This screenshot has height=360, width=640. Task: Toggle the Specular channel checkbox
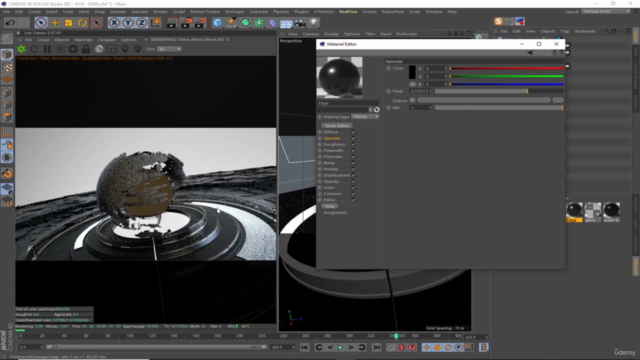coord(354,138)
